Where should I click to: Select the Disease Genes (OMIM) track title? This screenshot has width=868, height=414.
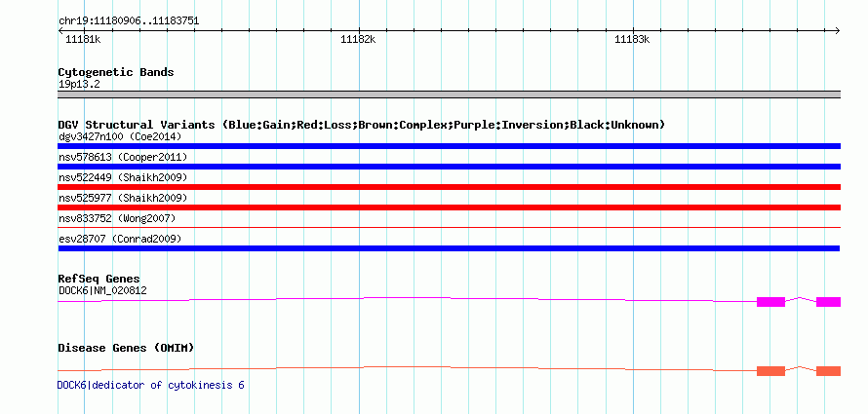click(x=126, y=348)
